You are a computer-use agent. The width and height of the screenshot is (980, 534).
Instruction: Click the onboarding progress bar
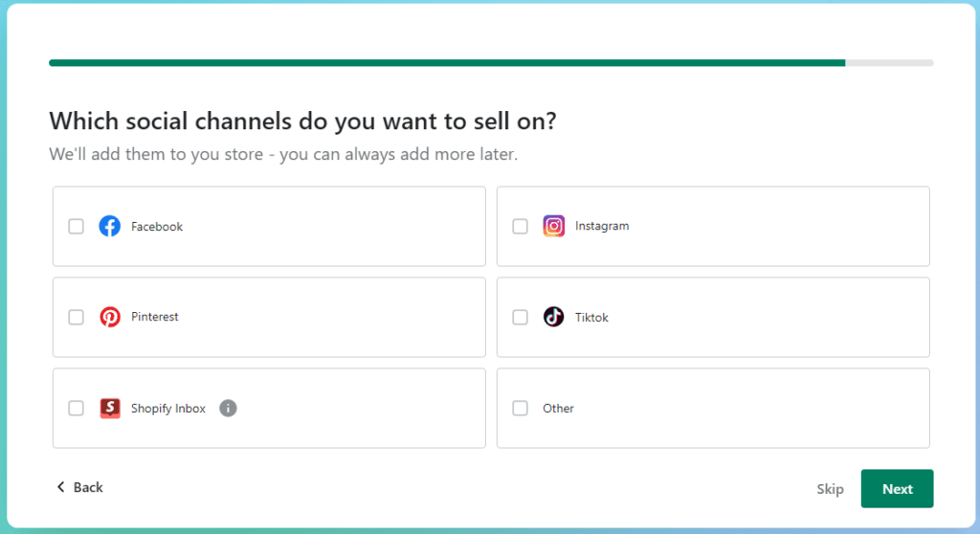point(491,62)
